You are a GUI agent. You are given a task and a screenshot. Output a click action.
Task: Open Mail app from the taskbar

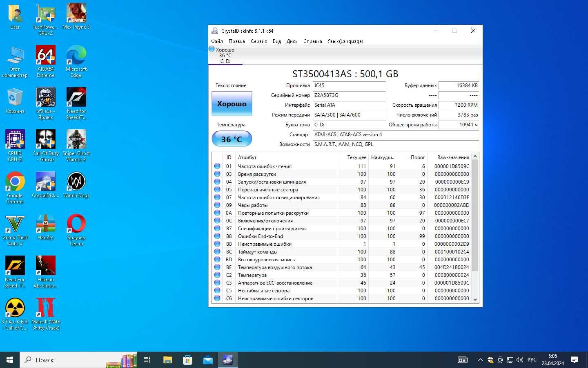click(207, 360)
